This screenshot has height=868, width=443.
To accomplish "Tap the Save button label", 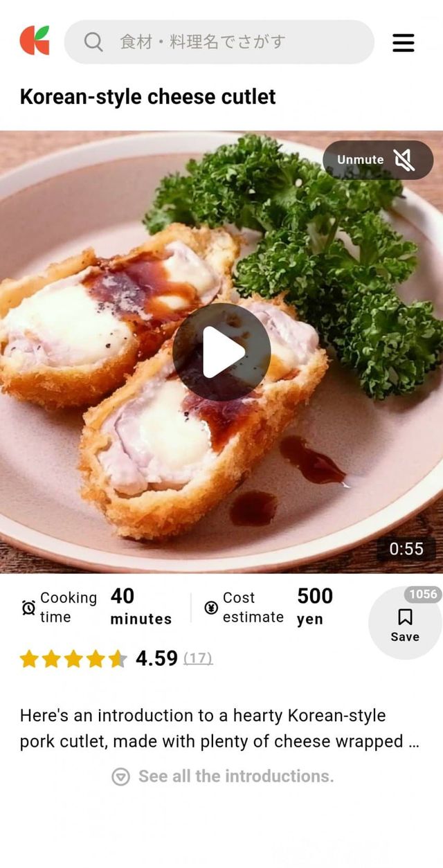I will point(405,637).
